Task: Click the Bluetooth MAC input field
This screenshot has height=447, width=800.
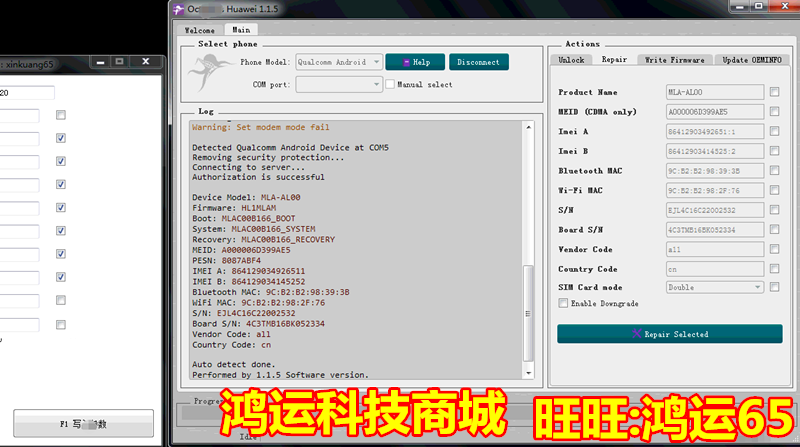Action: point(715,170)
